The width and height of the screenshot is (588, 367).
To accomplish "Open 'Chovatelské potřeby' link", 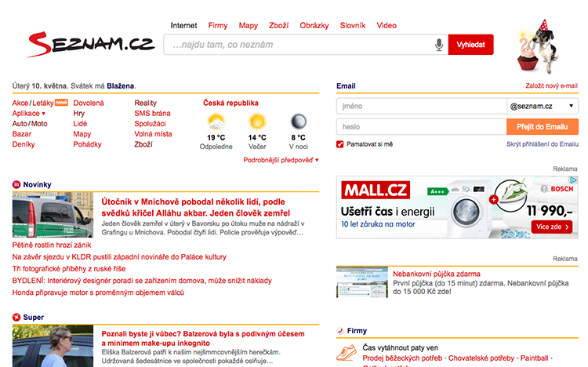I will 481,358.
